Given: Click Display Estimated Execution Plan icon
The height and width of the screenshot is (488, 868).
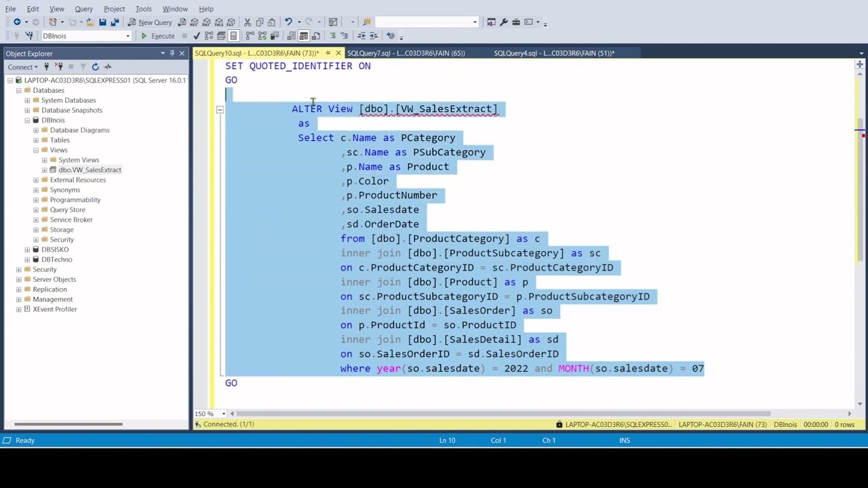Looking at the screenshot, I should click(x=209, y=36).
